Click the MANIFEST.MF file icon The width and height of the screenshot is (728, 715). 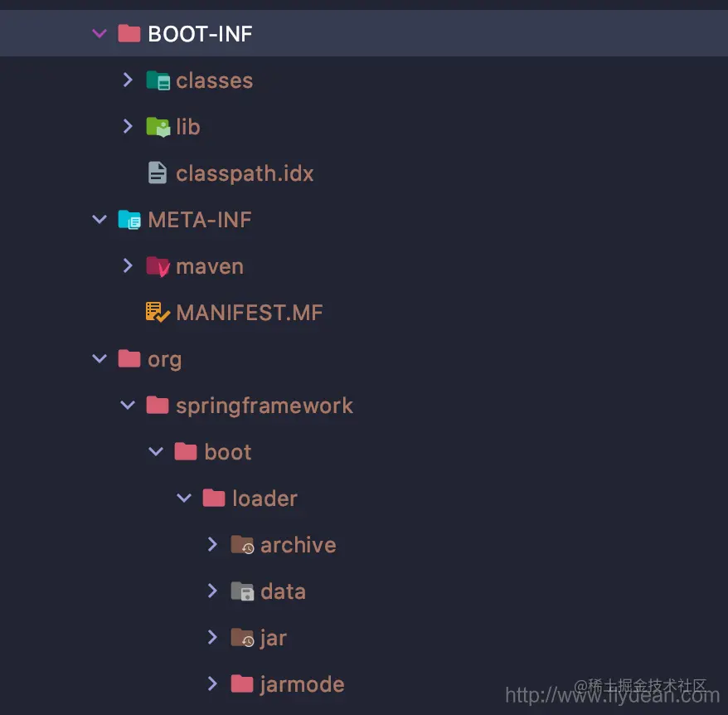point(158,312)
